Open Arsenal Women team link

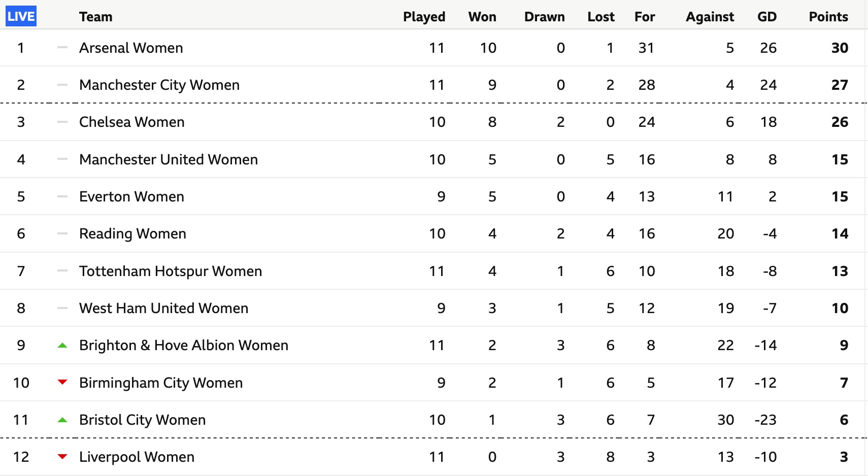[x=131, y=48]
